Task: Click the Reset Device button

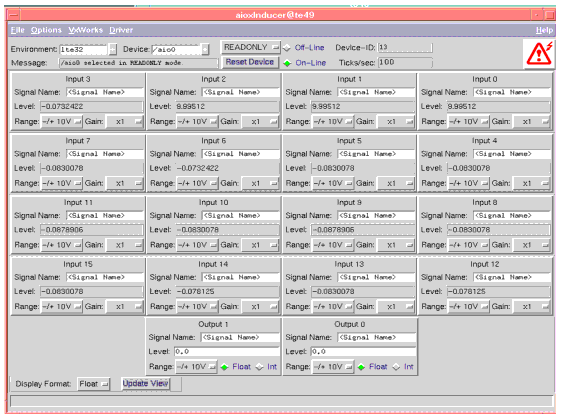Action: point(250,62)
